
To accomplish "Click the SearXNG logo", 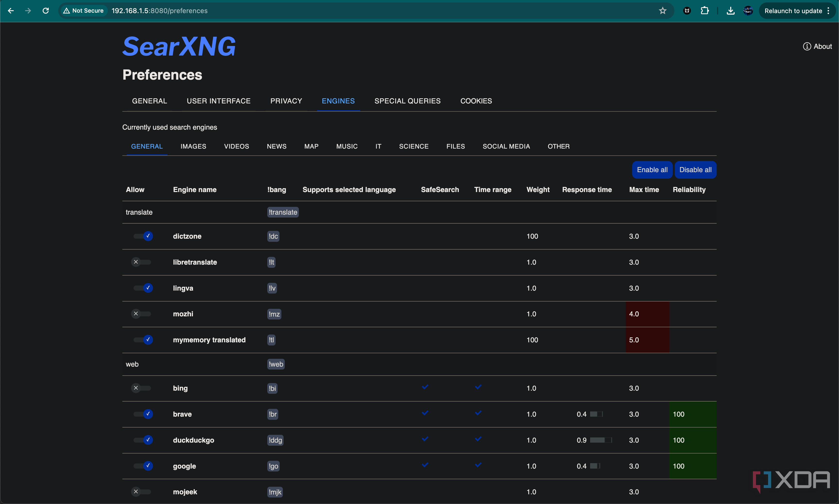I will click(179, 46).
